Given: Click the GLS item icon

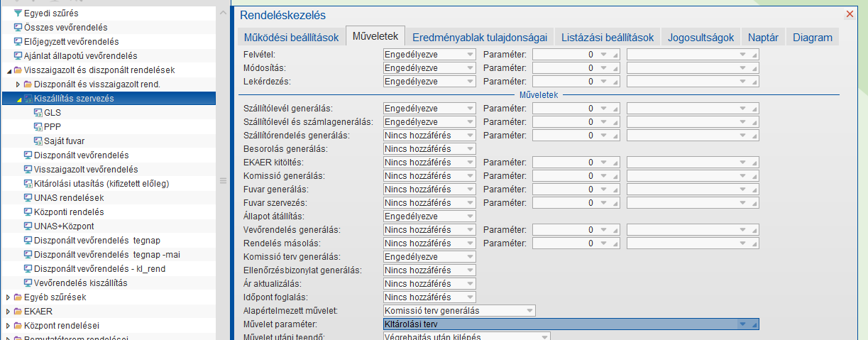Looking at the screenshot, I should tap(38, 112).
